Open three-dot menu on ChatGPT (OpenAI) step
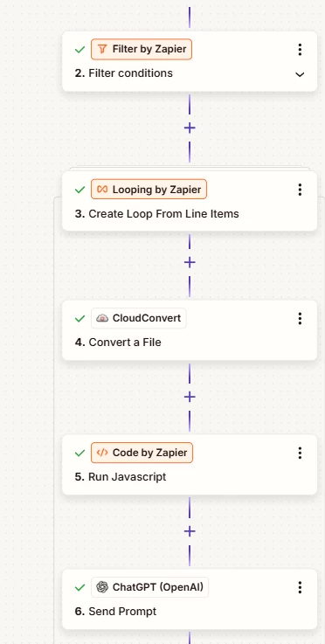The height and width of the screenshot is (644, 325). 300,587
